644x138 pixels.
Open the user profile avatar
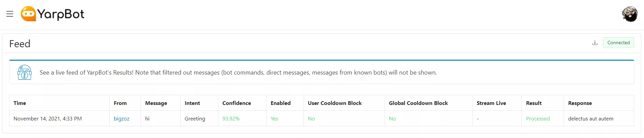(x=630, y=14)
